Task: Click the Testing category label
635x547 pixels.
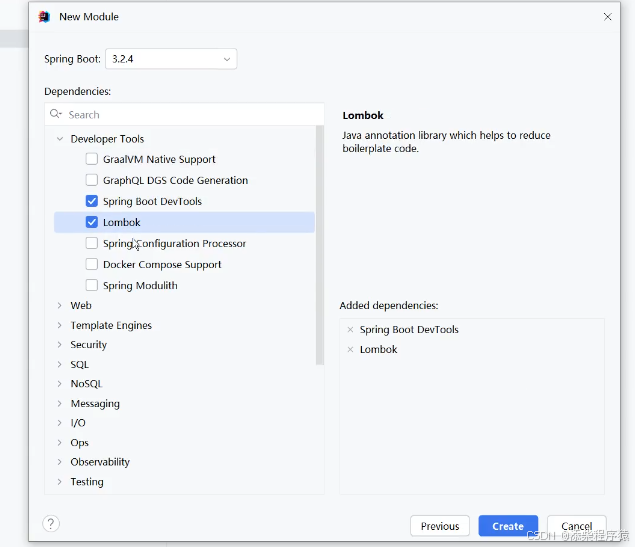Action: pos(87,482)
